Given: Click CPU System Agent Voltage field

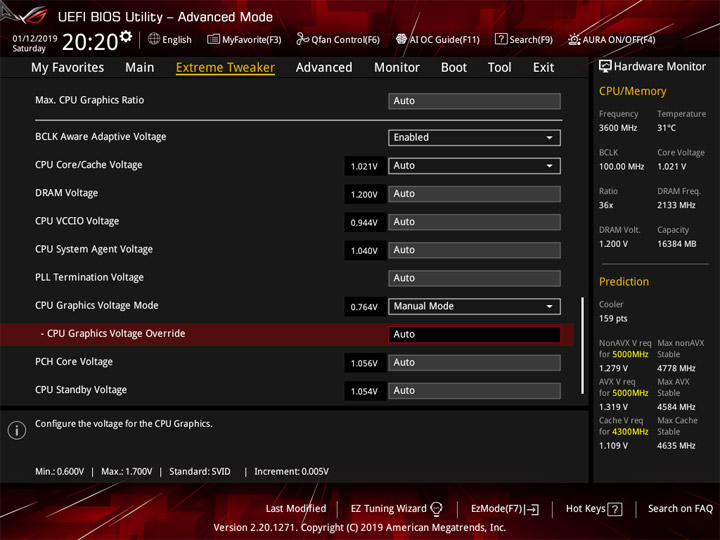Looking at the screenshot, I should [474, 250].
